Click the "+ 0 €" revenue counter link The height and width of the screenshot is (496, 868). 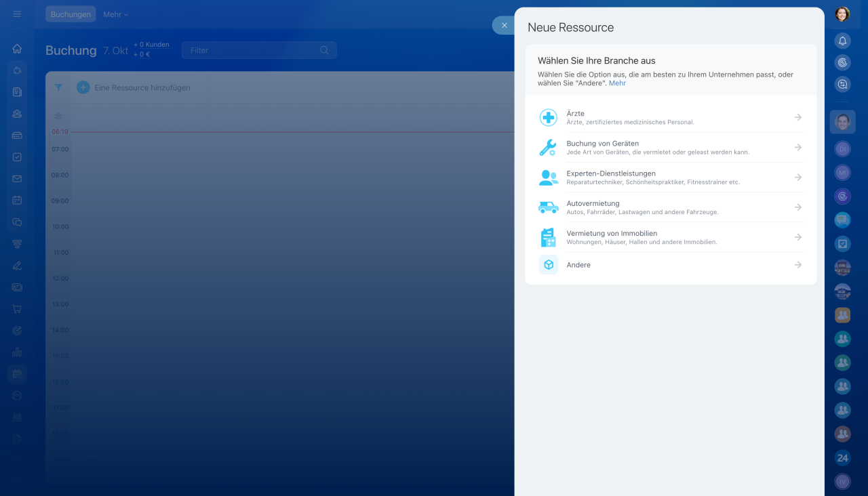tap(142, 55)
